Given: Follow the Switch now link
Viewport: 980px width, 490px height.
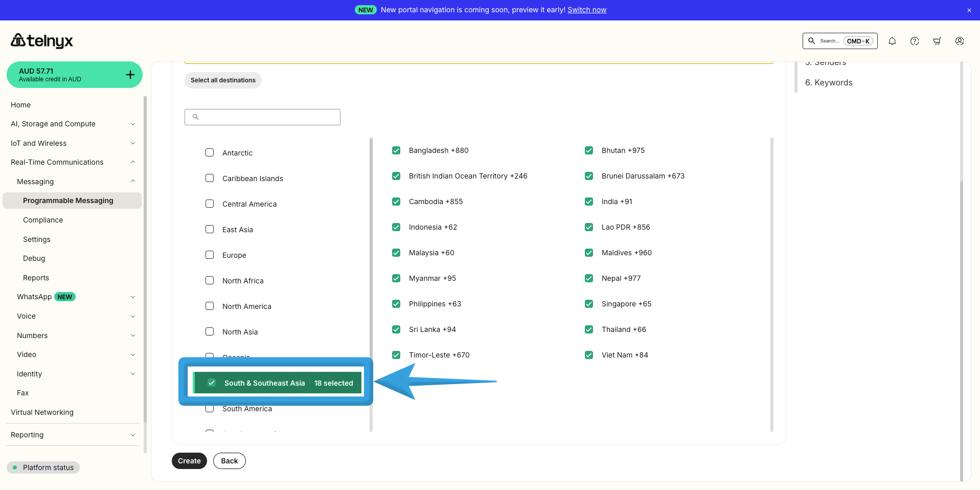Looking at the screenshot, I should click(587, 10).
